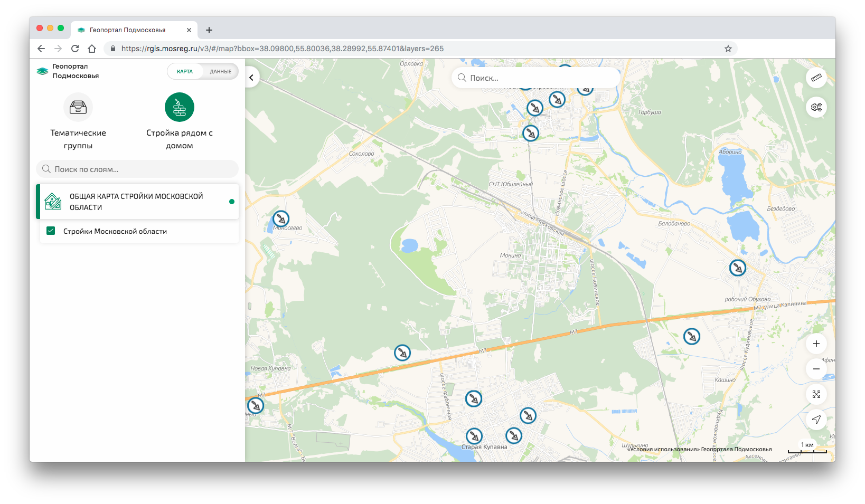Activate the measurement ruler tool
Image resolution: width=865 pixels, height=504 pixels.
(x=816, y=78)
